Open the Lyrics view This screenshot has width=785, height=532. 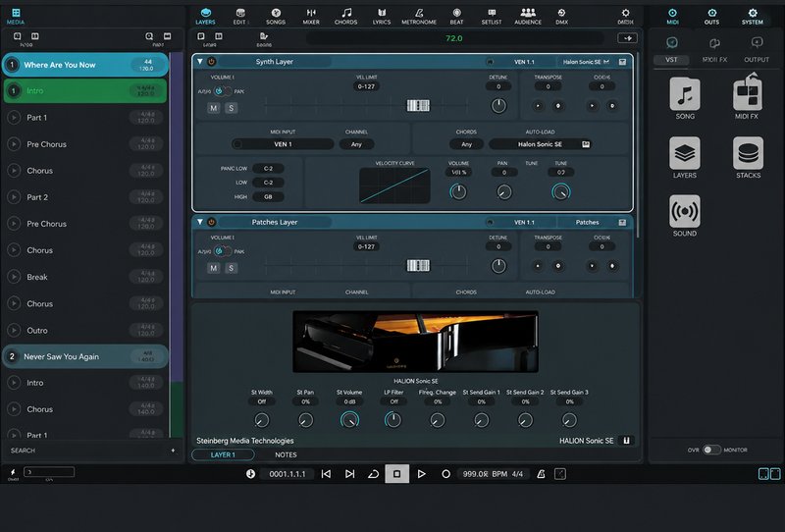tap(382, 16)
